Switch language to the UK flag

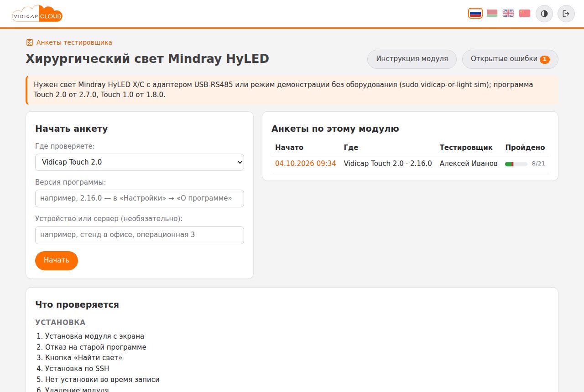(x=508, y=13)
